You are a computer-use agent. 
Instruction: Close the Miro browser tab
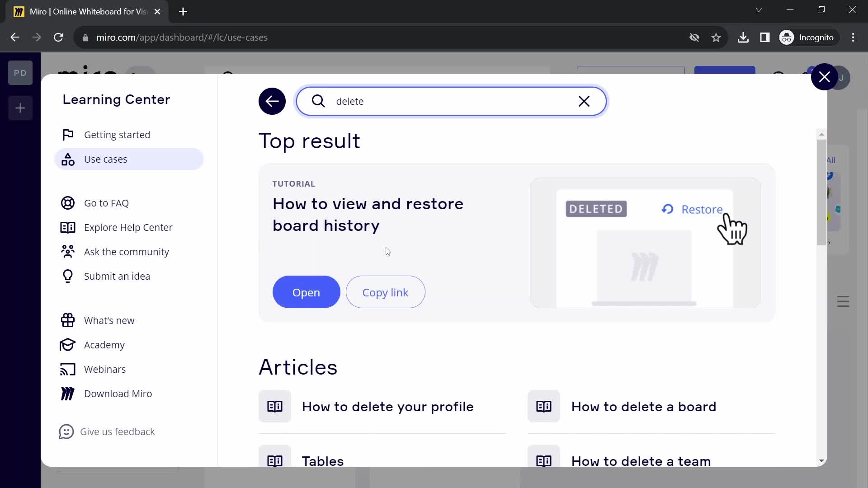click(x=157, y=12)
